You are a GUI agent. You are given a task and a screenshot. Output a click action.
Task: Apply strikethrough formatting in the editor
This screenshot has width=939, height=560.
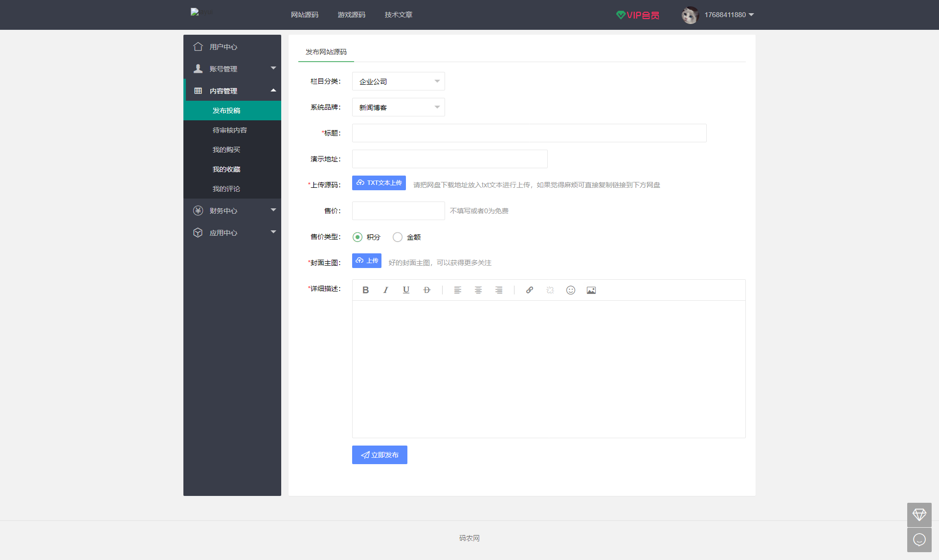tap(426, 290)
